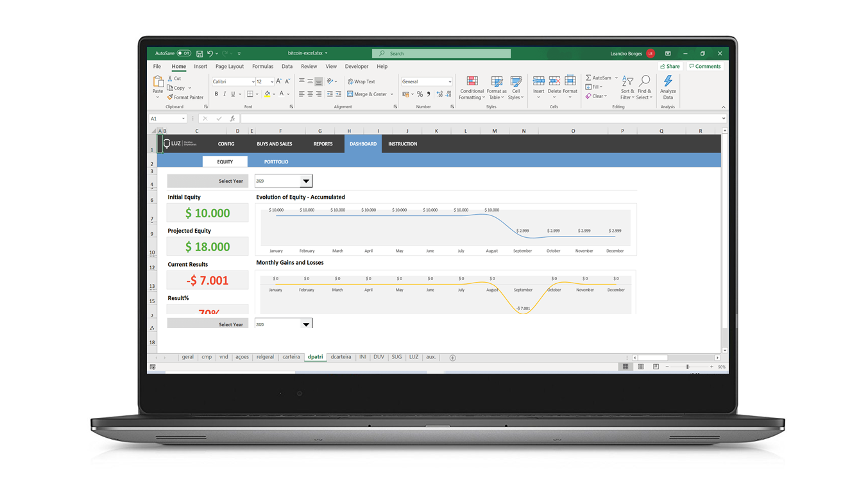This screenshot has width=868, height=491.
Task: Click the Orientation text-angle icon
Action: (330, 81)
